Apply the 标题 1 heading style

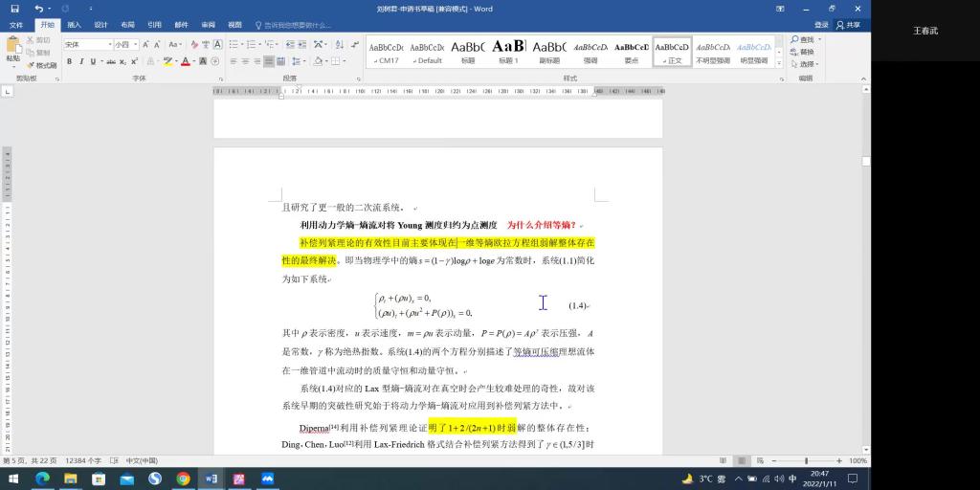pos(509,51)
